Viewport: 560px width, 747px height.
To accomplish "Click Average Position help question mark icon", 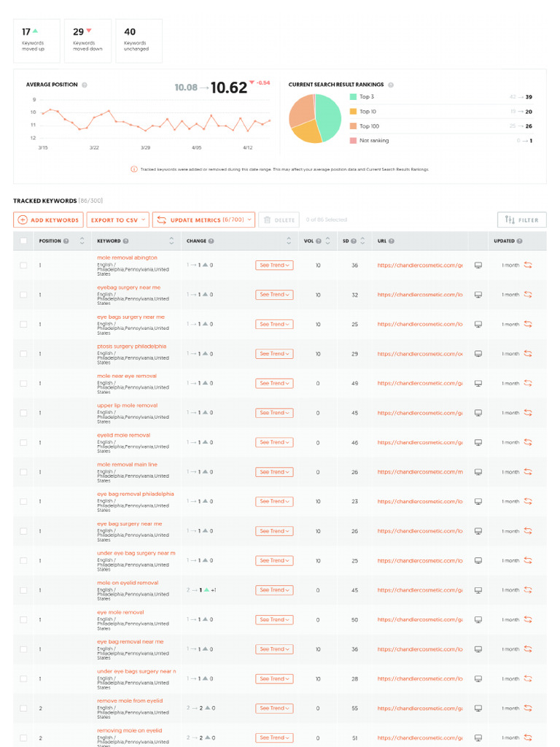I will [85, 85].
